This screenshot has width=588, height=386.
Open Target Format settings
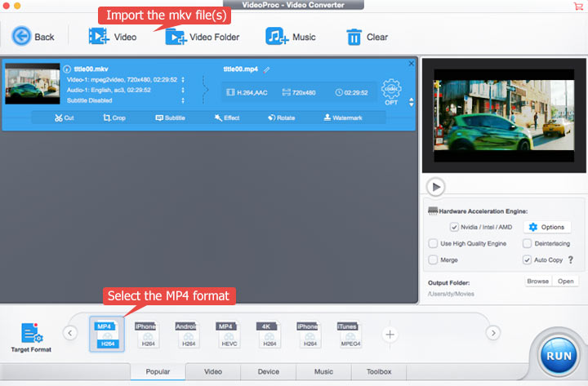[31, 338]
